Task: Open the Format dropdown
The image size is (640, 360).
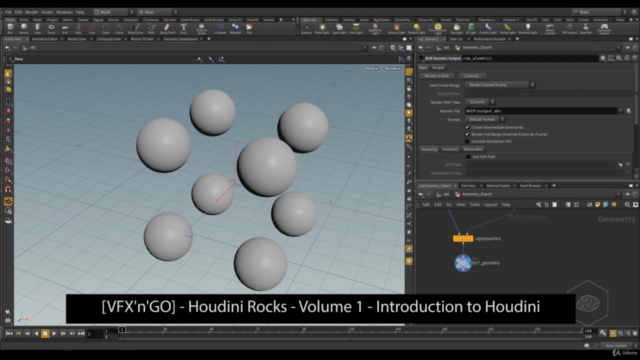Action: (x=485, y=119)
